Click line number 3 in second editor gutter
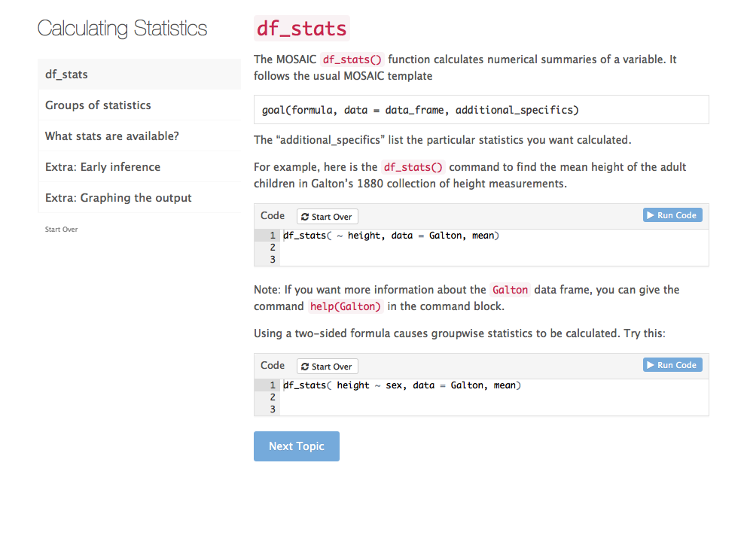This screenshot has height=560, width=747. pos(273,409)
